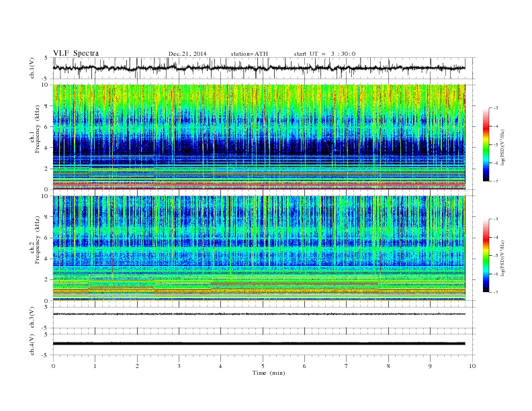Image resolution: width=532 pixels, height=411 pixels.
Task: Click the ch.2 spectrogram color bar
Action: click(486, 256)
